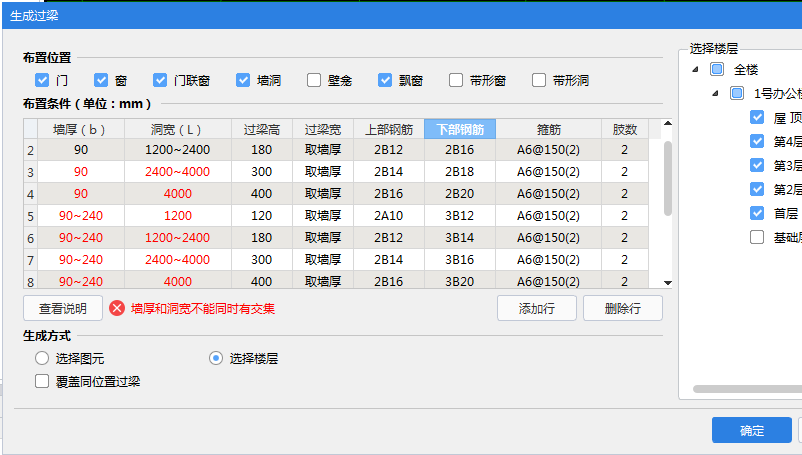Image resolution: width=802 pixels, height=455 pixels.
Task: Click the 肢数 column header
Action: pos(625,129)
